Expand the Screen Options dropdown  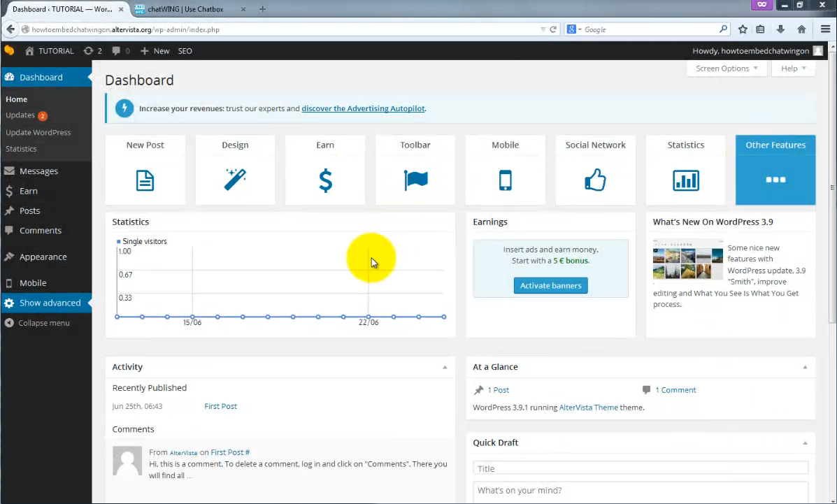pos(727,69)
